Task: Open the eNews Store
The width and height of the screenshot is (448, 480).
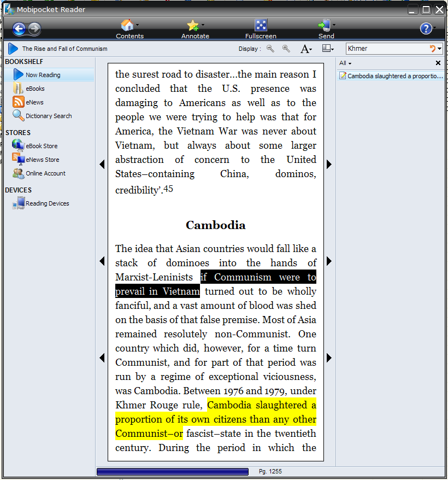Action: pos(42,160)
